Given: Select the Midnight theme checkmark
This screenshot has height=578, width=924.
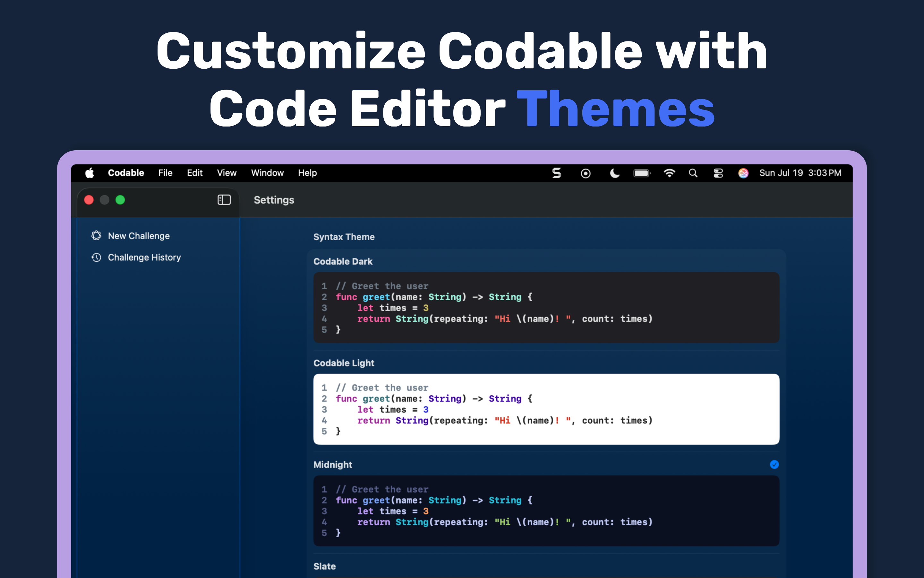Looking at the screenshot, I should pyautogui.click(x=774, y=464).
